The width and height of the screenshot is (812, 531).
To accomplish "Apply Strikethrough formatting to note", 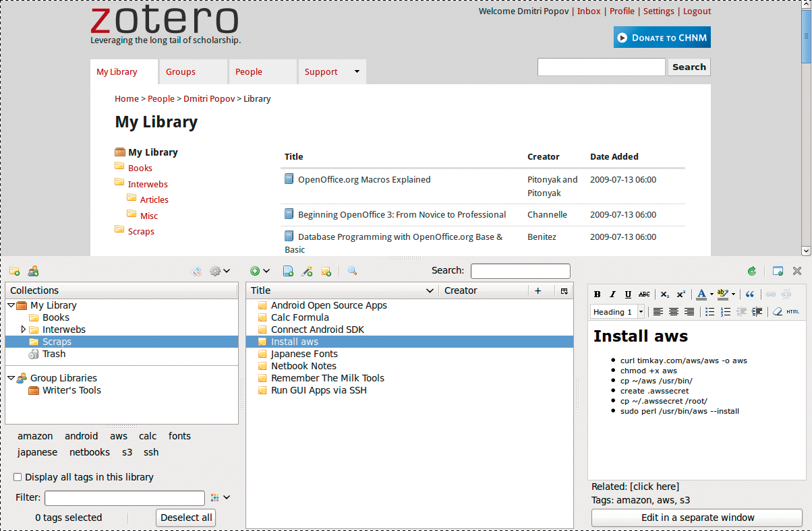I will pos(644,294).
